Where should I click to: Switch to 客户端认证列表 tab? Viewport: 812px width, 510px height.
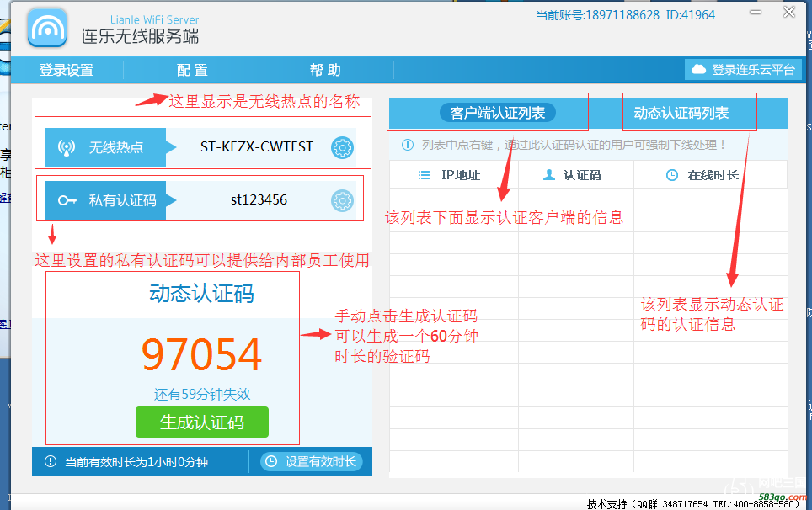(x=497, y=113)
